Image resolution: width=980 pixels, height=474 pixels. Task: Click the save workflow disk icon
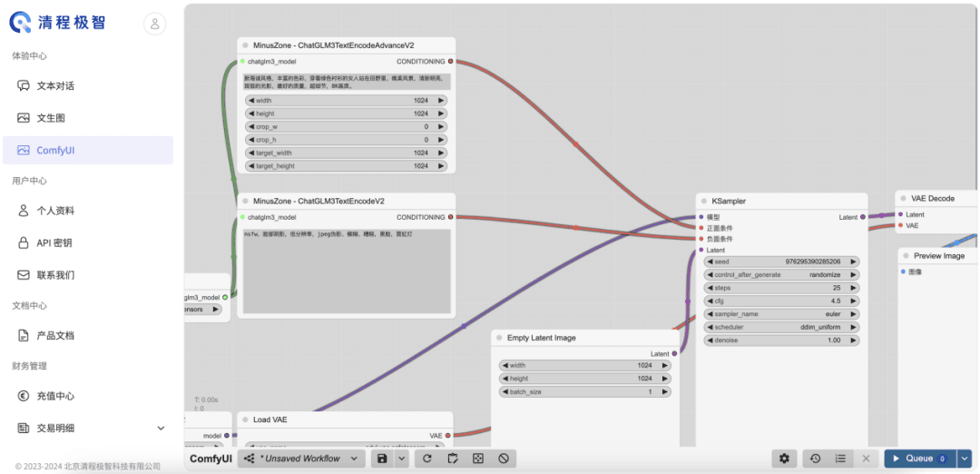(x=383, y=459)
